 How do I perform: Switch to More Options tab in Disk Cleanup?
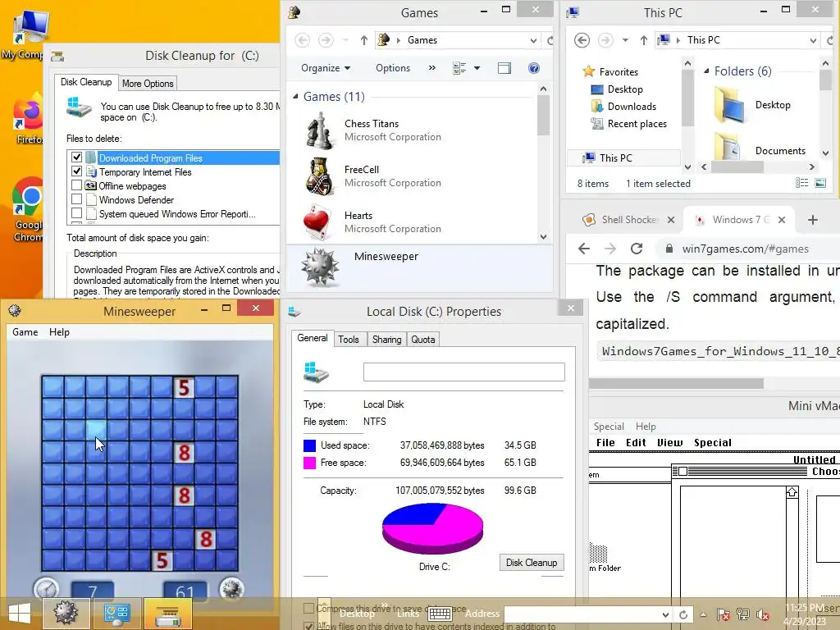[148, 84]
